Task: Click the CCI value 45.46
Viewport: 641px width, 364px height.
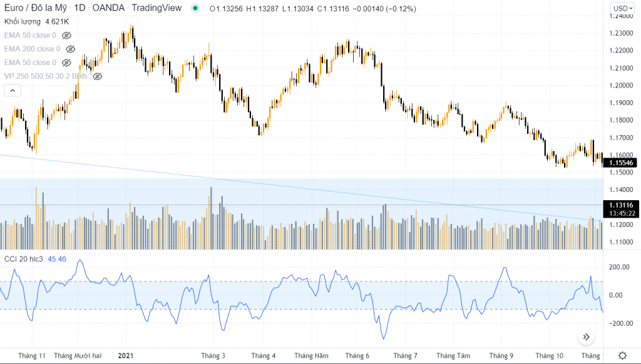Action: 57,259
